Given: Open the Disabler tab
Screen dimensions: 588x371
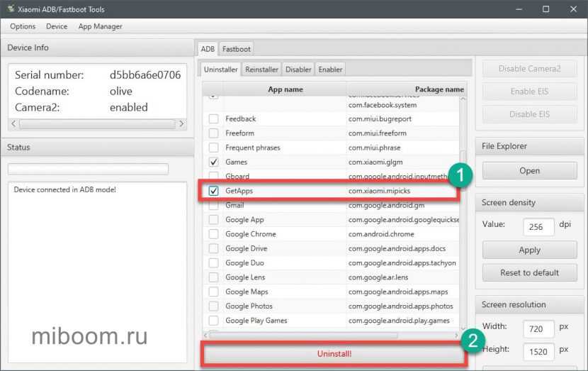Looking at the screenshot, I should click(x=298, y=70).
